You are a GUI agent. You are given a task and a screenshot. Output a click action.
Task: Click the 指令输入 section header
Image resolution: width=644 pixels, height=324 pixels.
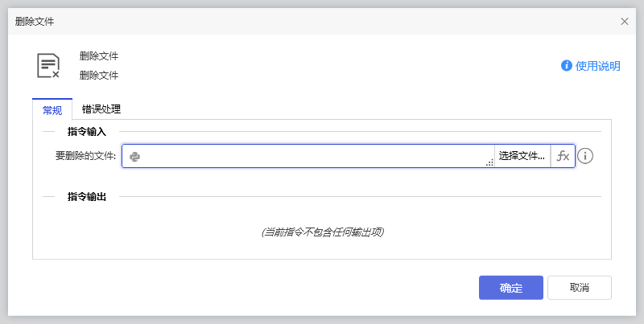pos(87,131)
